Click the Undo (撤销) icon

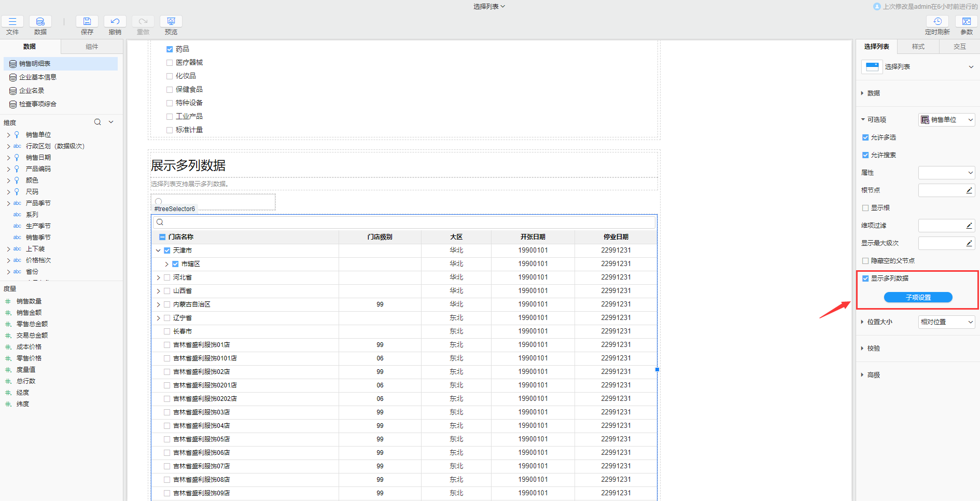115,22
